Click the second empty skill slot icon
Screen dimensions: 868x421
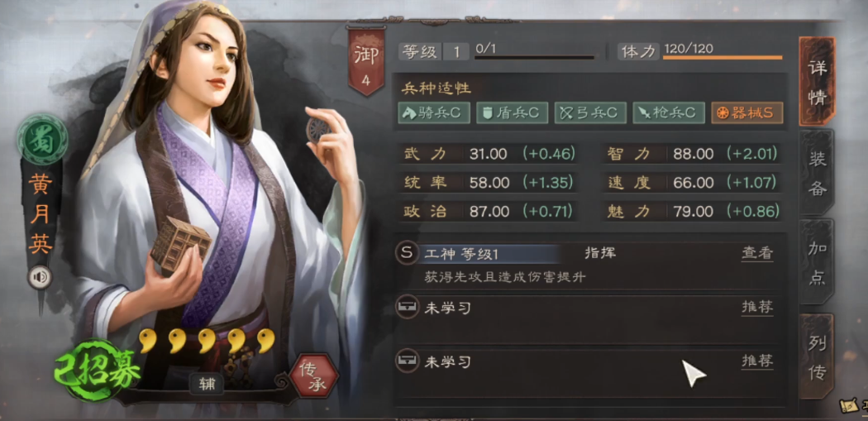(x=406, y=361)
